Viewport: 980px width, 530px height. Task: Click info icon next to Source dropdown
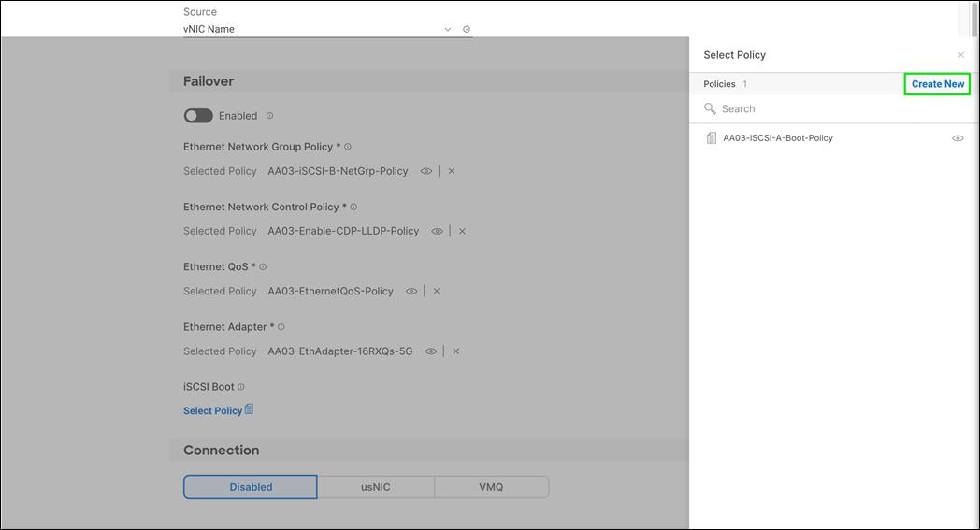467,29
